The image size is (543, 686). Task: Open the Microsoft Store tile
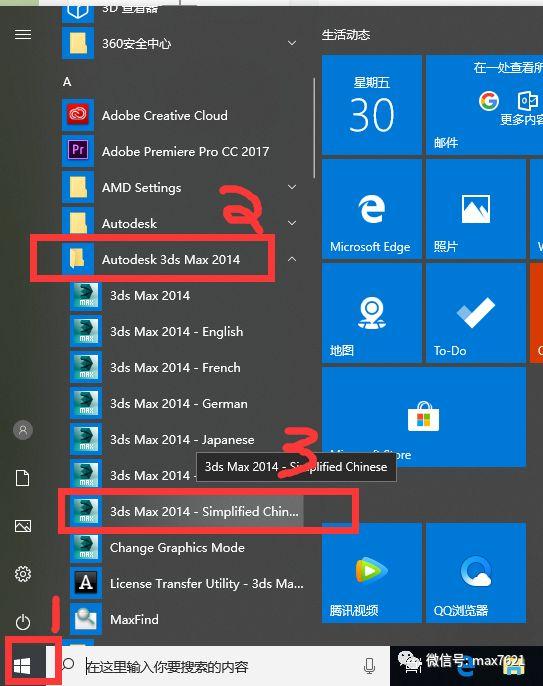click(424, 417)
